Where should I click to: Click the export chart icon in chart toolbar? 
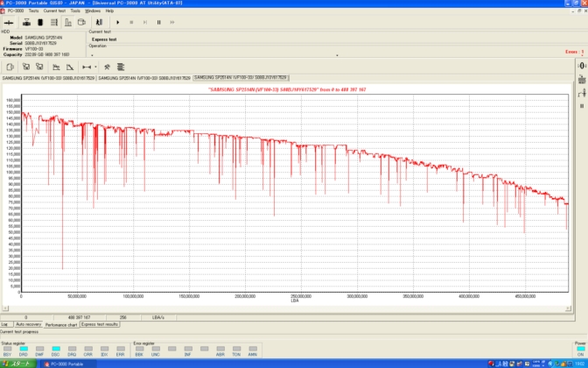pos(10,67)
